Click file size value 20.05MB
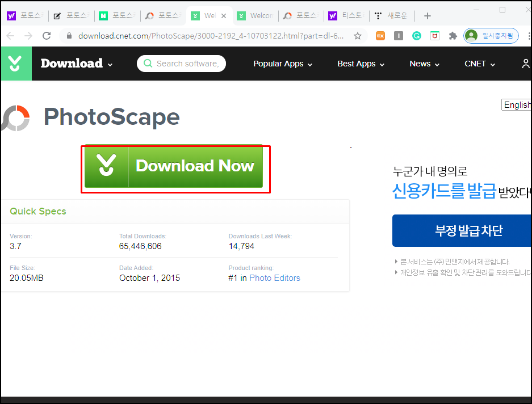Viewport: 532px width, 404px height. 27,278
